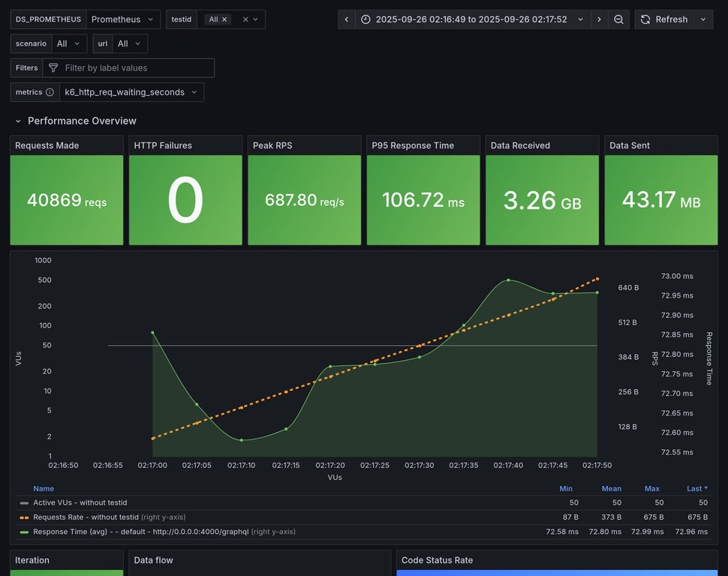Sort legend by the Mean column
The image size is (728, 576).
[611, 488]
